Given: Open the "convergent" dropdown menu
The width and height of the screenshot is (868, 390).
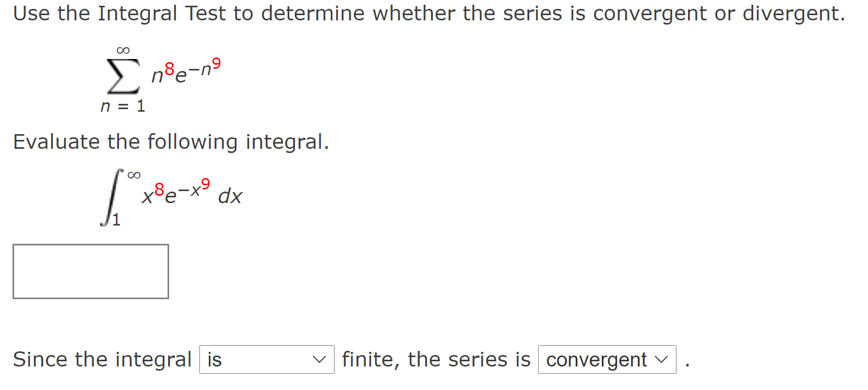Looking at the screenshot, I should point(605,359).
